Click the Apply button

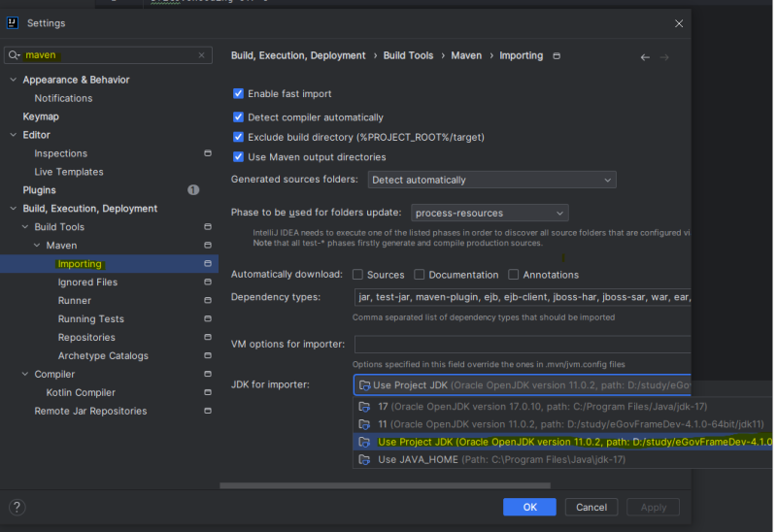653,507
